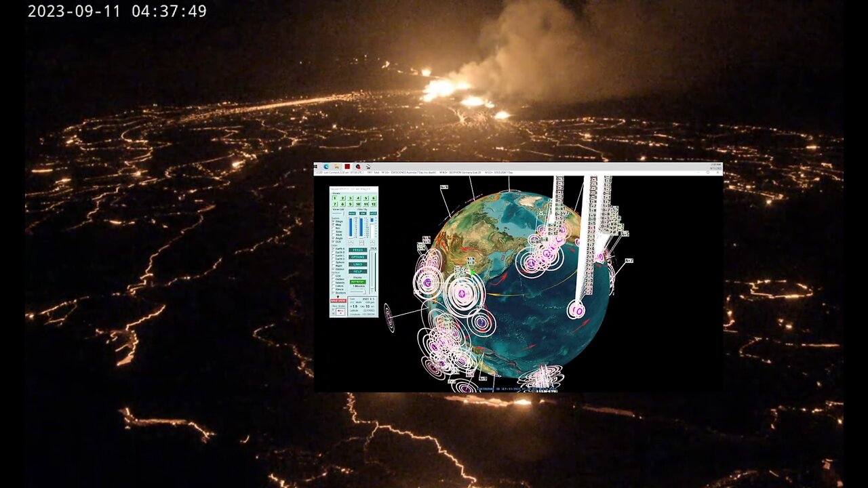
Task: Toggle the Rings checkbox
Action: tap(333, 221)
